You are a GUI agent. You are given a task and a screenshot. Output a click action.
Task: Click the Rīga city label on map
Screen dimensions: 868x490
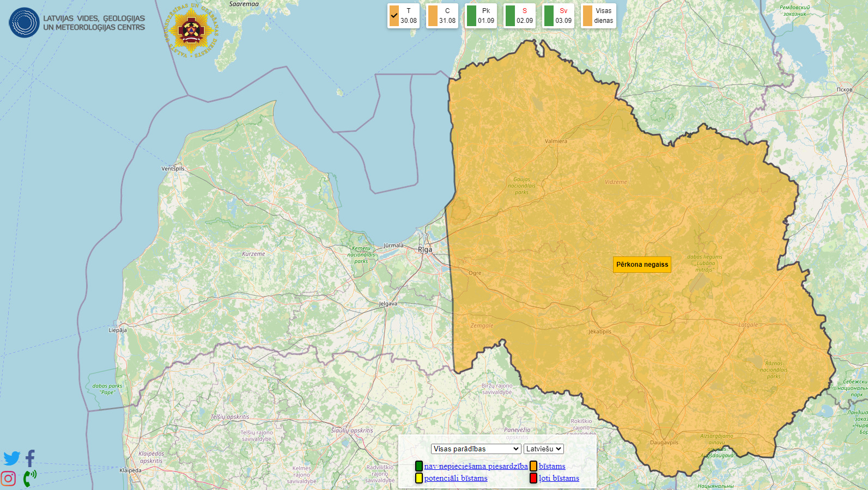pyautogui.click(x=424, y=250)
